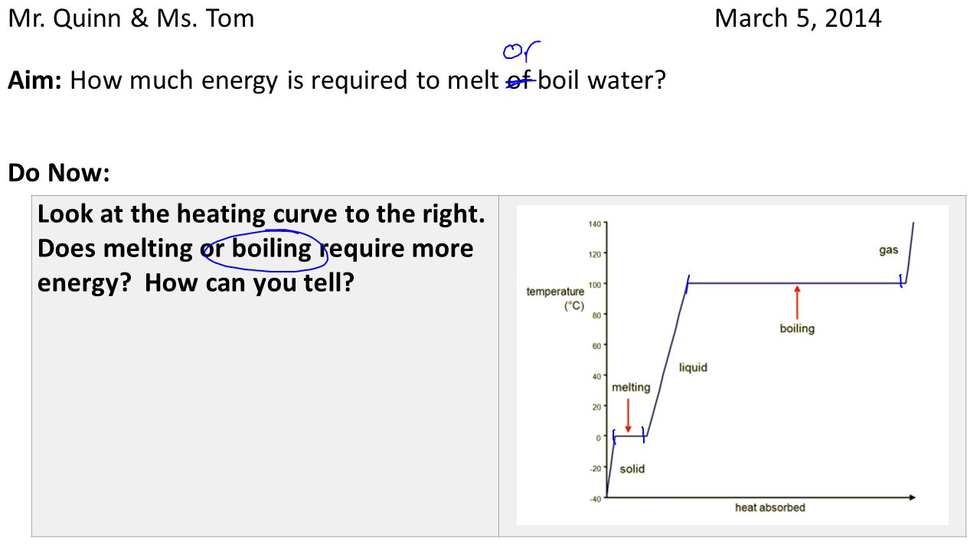Click the red arrow below melting label
Viewport: 980px width, 551px height.
[628, 414]
